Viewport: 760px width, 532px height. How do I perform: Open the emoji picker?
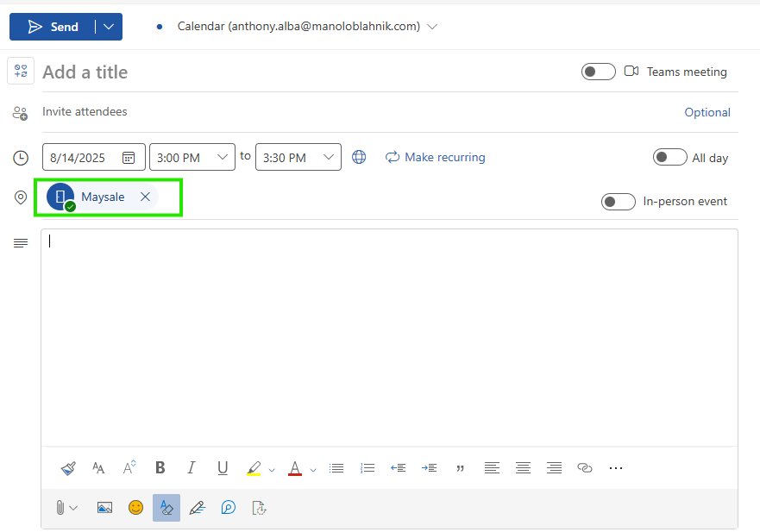click(135, 508)
